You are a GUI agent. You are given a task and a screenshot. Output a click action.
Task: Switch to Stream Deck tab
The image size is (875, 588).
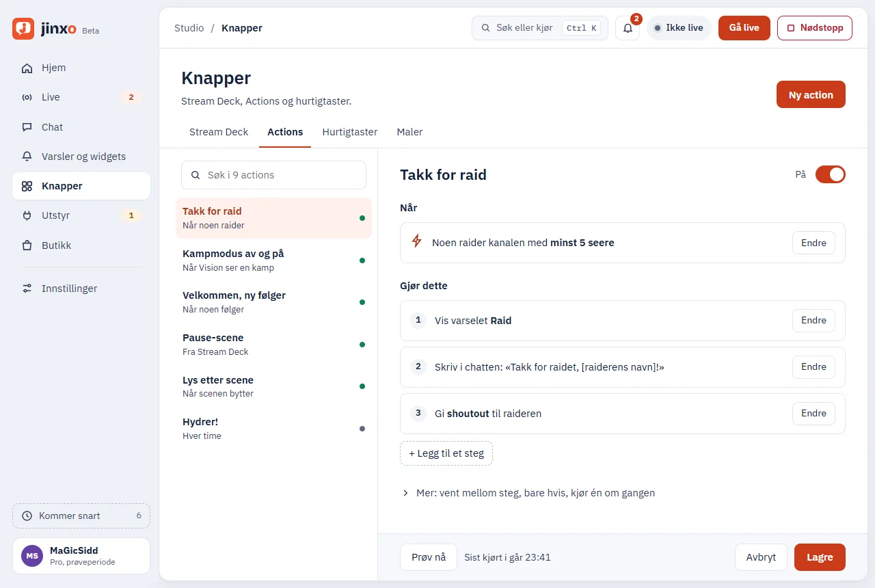point(219,132)
